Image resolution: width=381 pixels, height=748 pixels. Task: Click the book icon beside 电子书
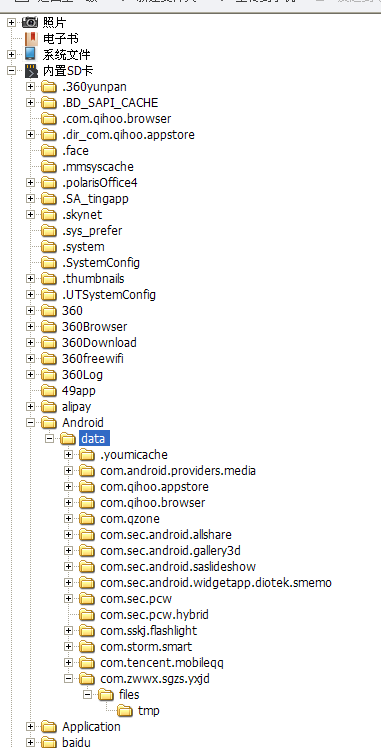[31, 39]
